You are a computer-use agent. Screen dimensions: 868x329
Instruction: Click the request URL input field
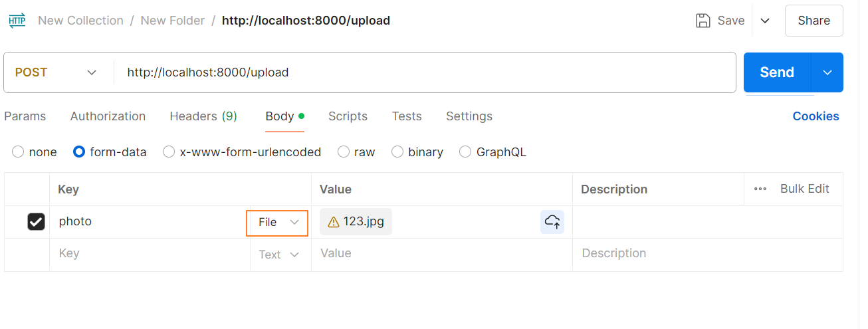[x=425, y=72]
